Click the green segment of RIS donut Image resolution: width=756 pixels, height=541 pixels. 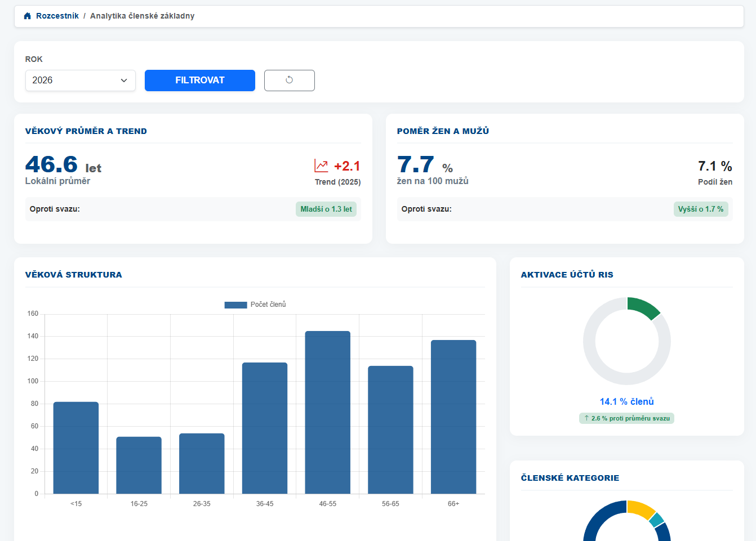(x=642, y=307)
